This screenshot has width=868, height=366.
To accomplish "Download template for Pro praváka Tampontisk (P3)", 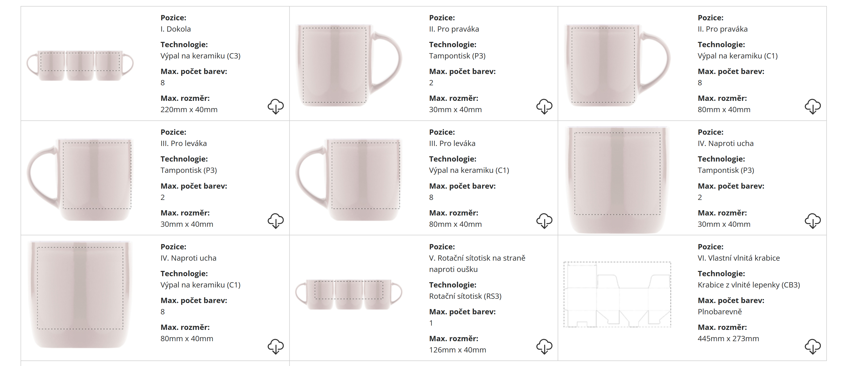I will tap(544, 107).
